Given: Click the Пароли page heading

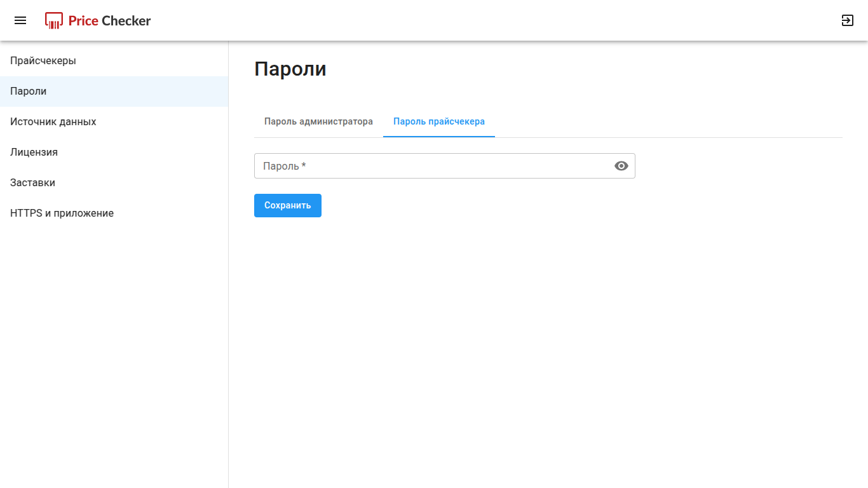Looking at the screenshot, I should point(290,69).
